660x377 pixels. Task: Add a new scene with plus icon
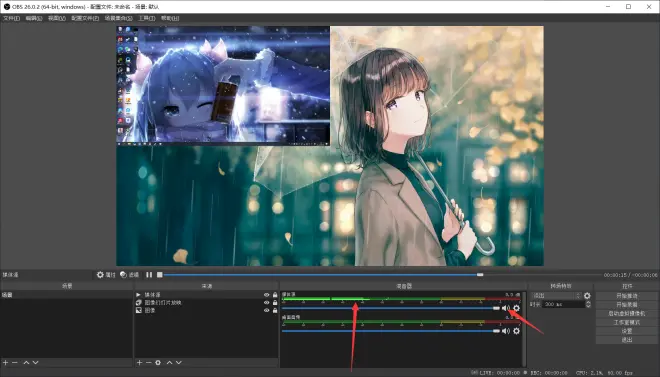pyautogui.click(x=5, y=362)
